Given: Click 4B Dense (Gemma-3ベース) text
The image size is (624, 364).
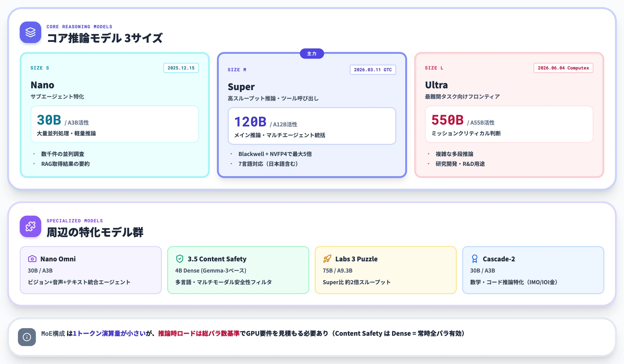Looking at the screenshot, I should tap(211, 271).
